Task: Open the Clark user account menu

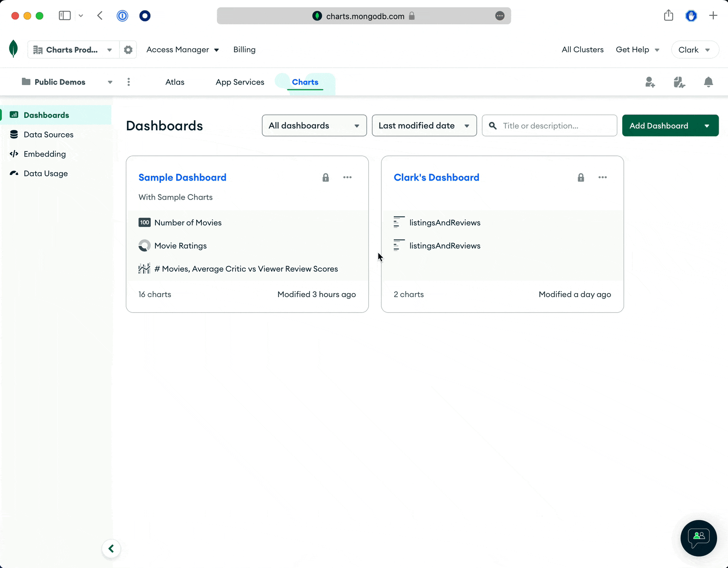Action: 695,50
